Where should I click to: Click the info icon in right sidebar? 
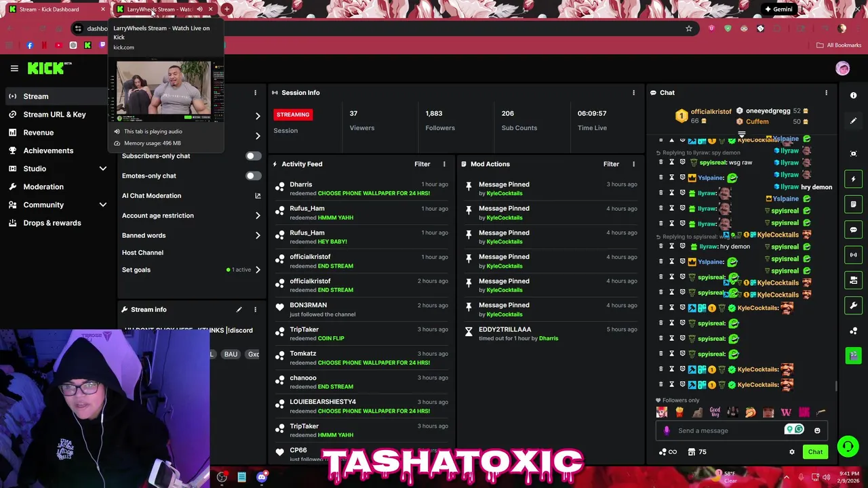(x=854, y=96)
